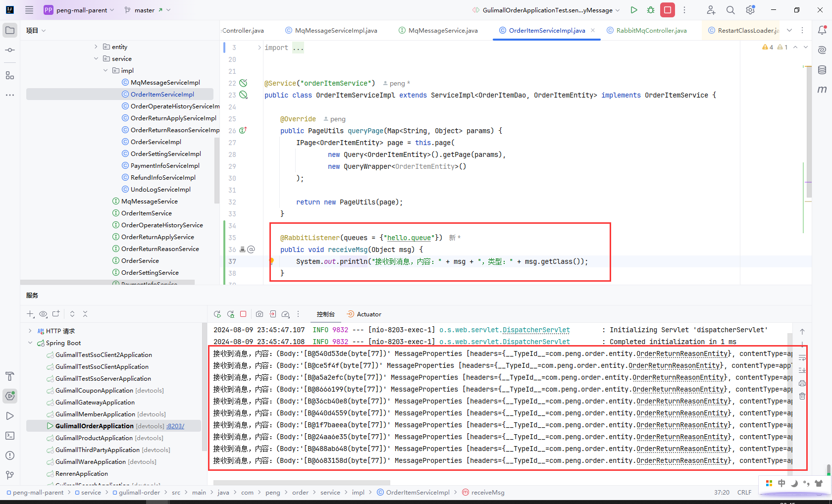Image resolution: width=832 pixels, height=504 pixels.
Task: Open the Notifications bell icon
Action: click(822, 30)
